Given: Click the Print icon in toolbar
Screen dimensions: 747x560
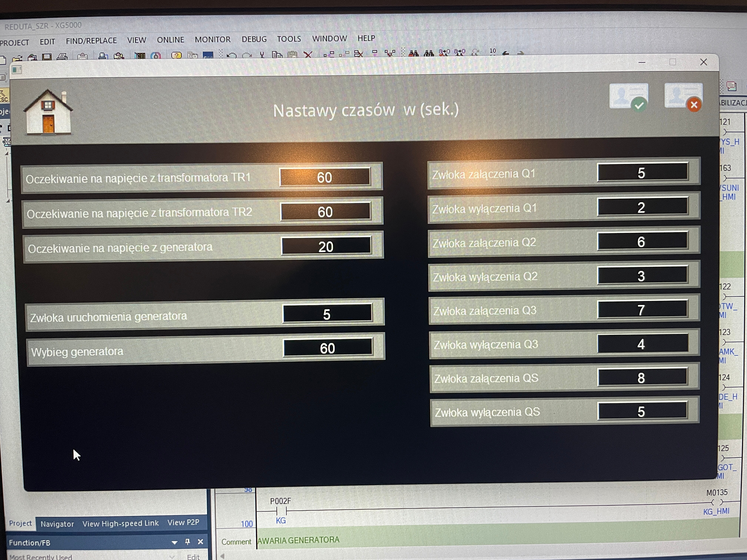Looking at the screenshot, I should pos(62,56).
